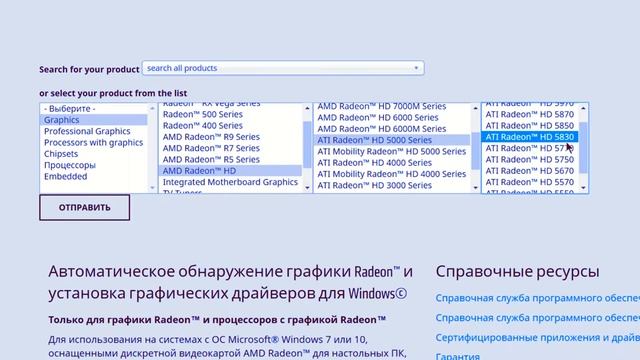Open the Гарантия link

[x=458, y=356]
